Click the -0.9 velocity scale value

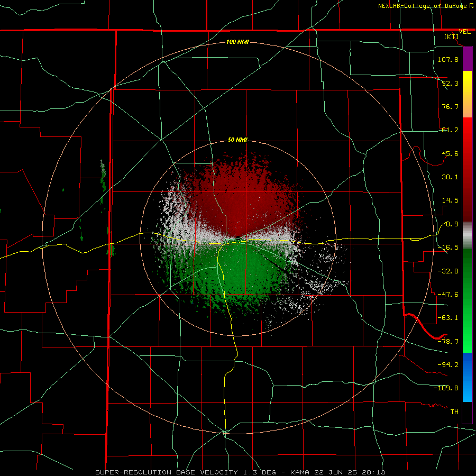coord(450,224)
